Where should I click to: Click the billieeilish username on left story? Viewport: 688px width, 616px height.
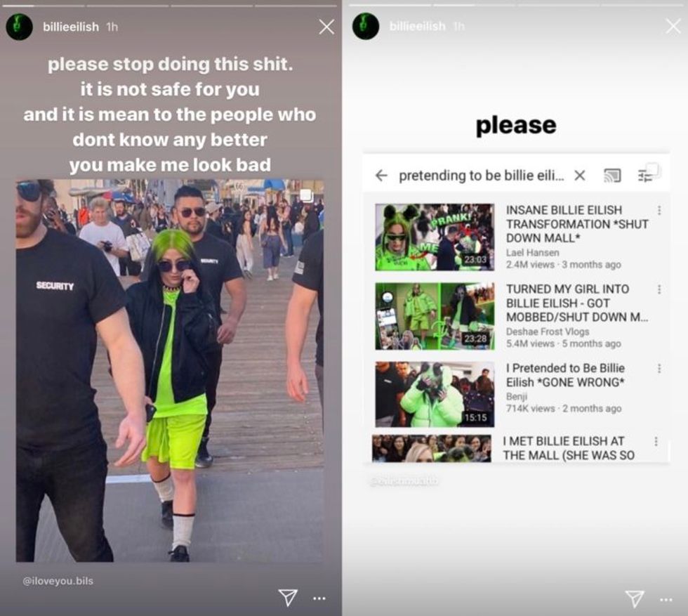71,27
